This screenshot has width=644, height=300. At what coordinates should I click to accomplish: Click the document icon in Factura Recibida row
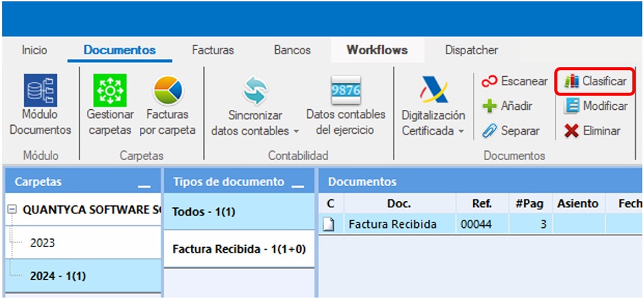[x=330, y=224]
